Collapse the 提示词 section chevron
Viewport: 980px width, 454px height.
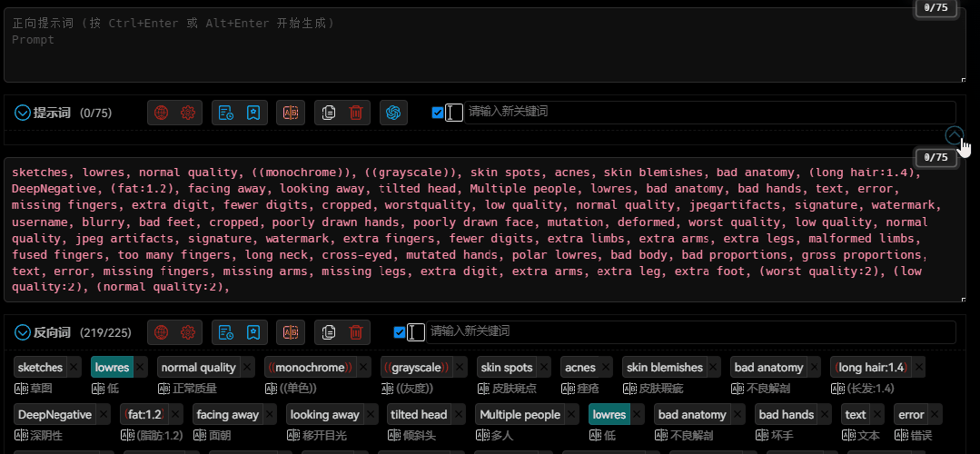(23, 113)
